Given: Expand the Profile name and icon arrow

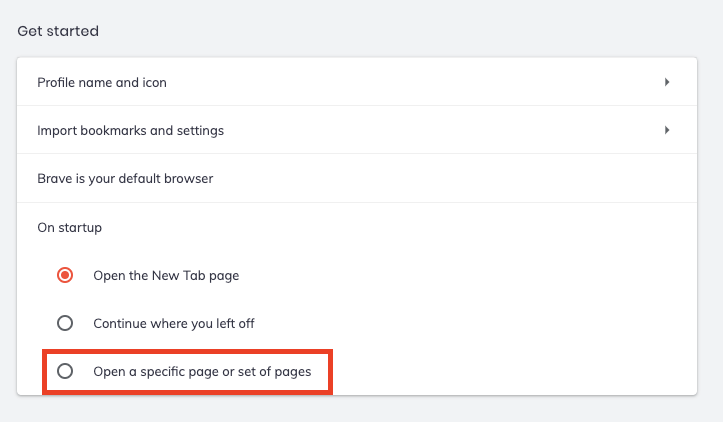Looking at the screenshot, I should (666, 83).
